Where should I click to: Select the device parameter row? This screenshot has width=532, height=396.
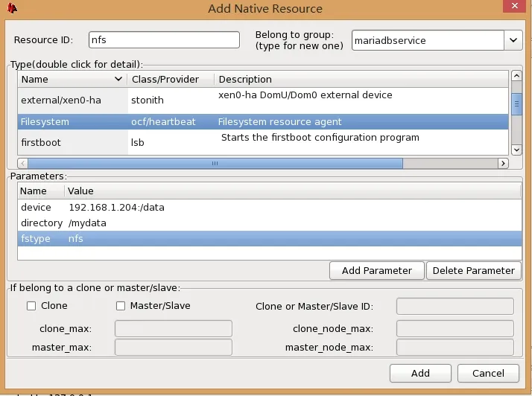point(270,208)
